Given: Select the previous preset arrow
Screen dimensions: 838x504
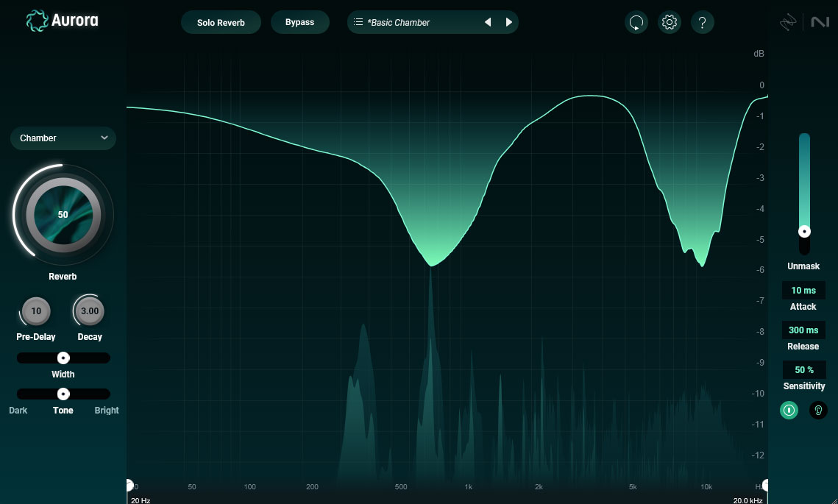Looking at the screenshot, I should tap(487, 22).
